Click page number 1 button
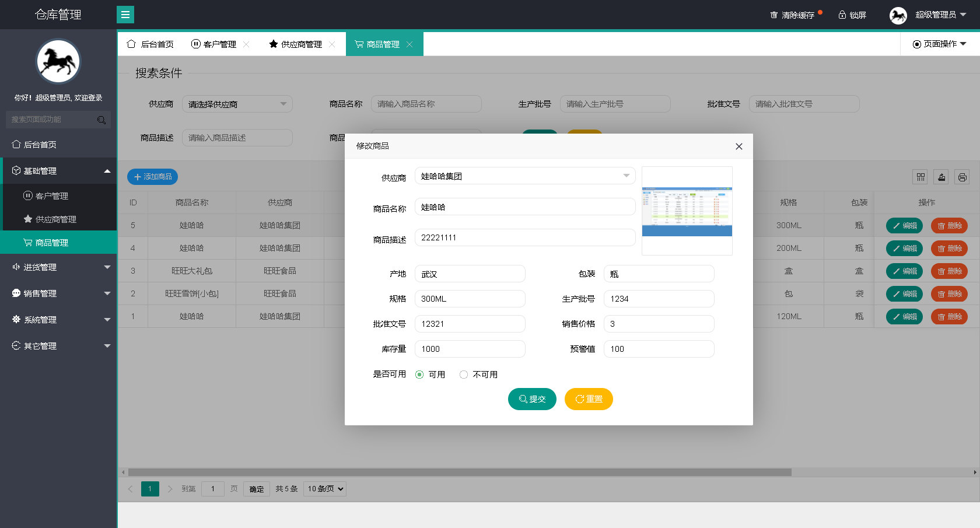 coord(150,489)
